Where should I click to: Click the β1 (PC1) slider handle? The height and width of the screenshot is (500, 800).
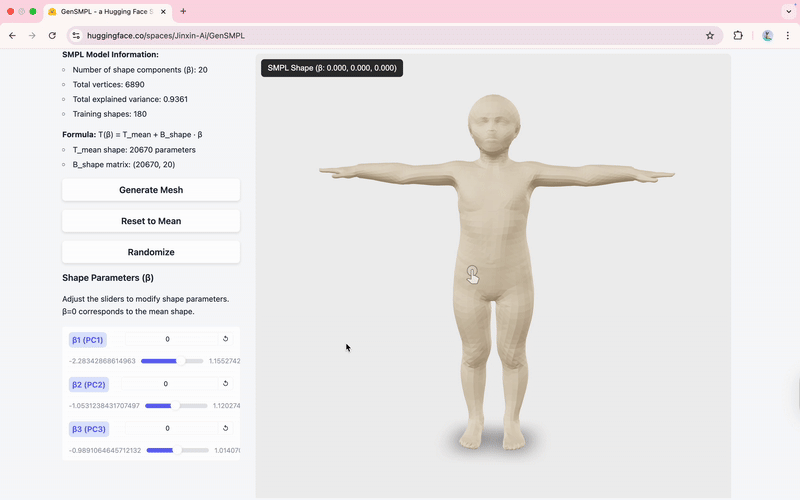coord(181,361)
